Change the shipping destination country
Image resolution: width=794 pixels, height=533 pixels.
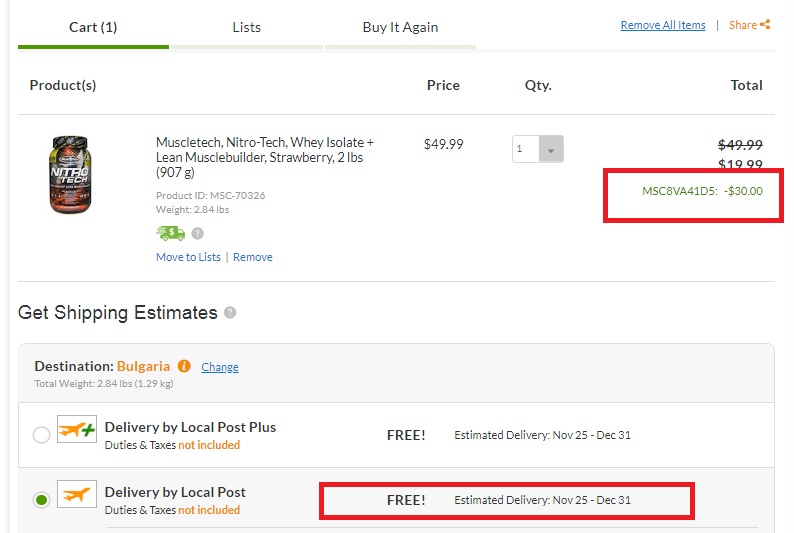(x=220, y=367)
